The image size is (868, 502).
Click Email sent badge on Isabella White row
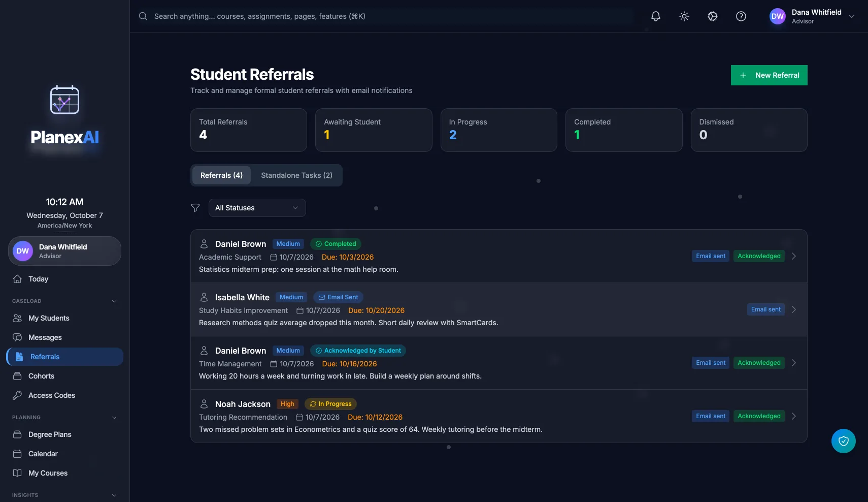766,309
